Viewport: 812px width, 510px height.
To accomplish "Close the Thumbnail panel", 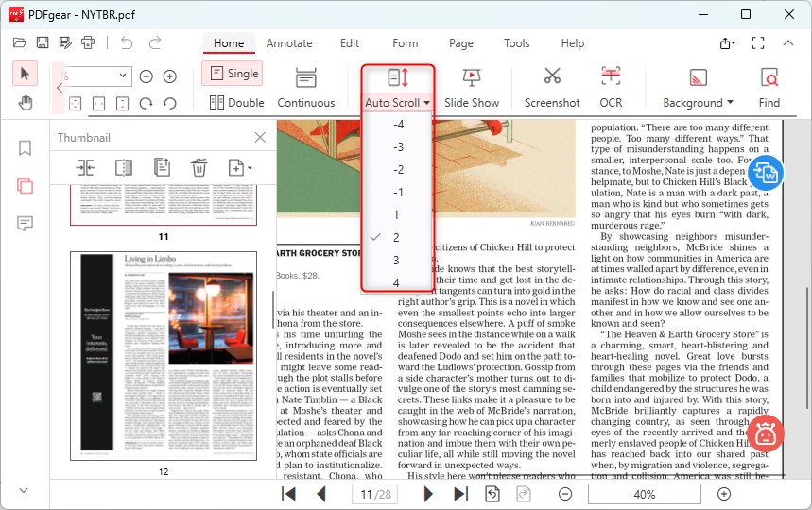I will (260, 137).
